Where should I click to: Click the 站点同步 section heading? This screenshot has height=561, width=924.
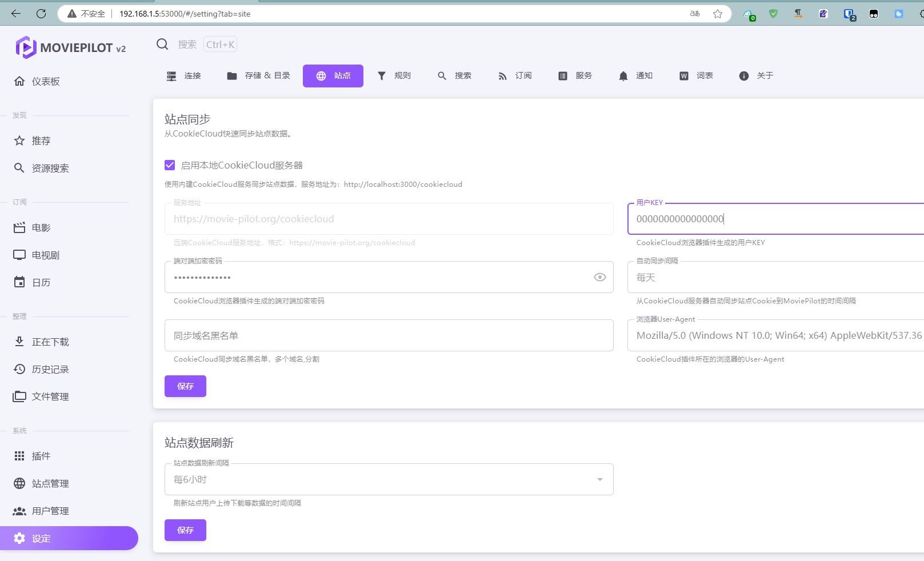pos(187,119)
